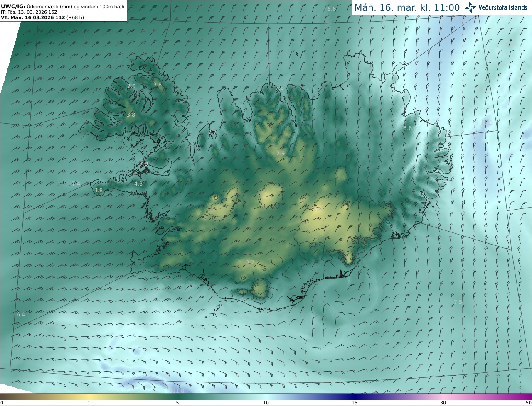This screenshot has width=532, height=406.
Task: Click the 11.0 value off the east coast
Action: tap(486, 123)
